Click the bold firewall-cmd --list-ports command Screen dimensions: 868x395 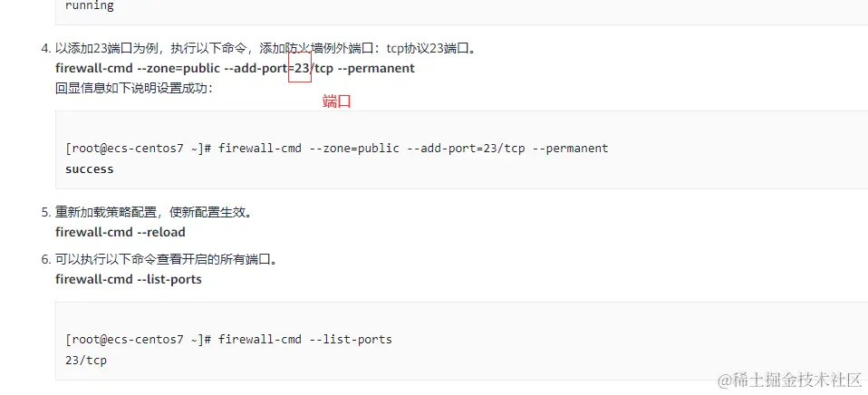[x=129, y=279]
